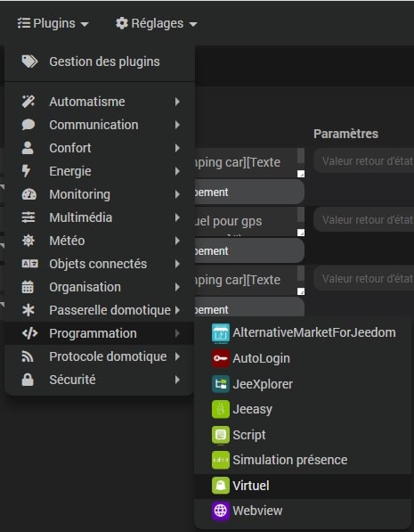Click the Communication speech bubble icon
Screen dimensions: 414x532
(x=28, y=125)
